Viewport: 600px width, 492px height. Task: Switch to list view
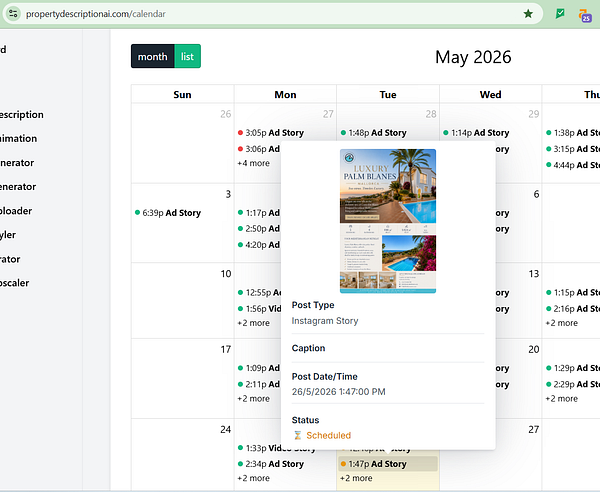coord(188,56)
